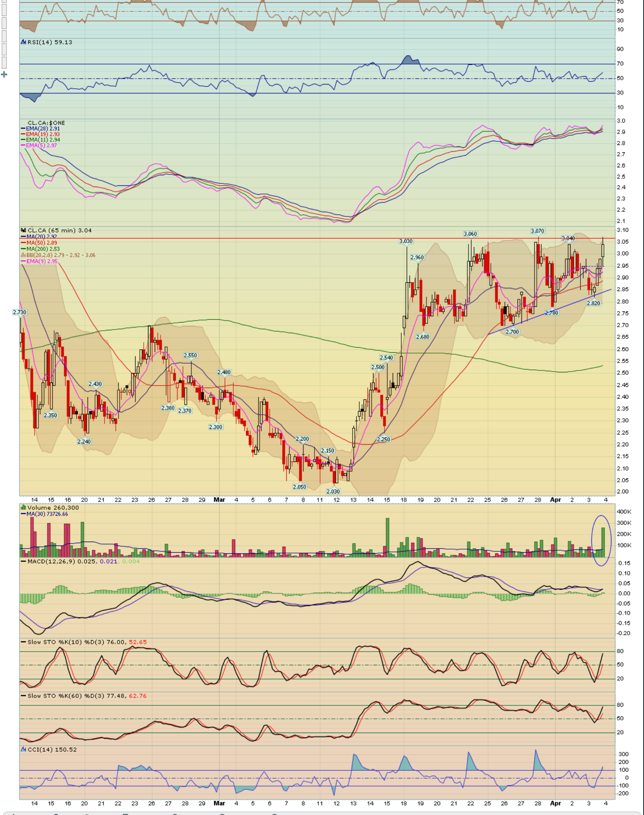Click the 3.070 price high label

537,231
